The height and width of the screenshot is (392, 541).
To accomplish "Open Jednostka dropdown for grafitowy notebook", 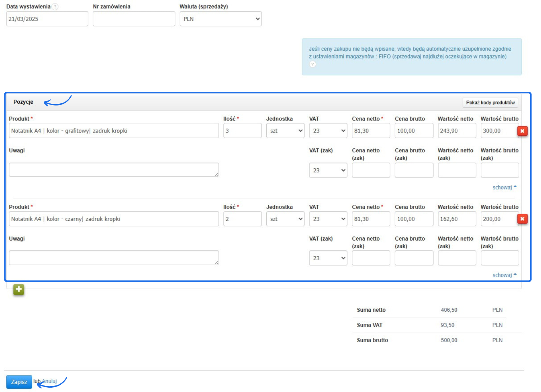I will [285, 131].
